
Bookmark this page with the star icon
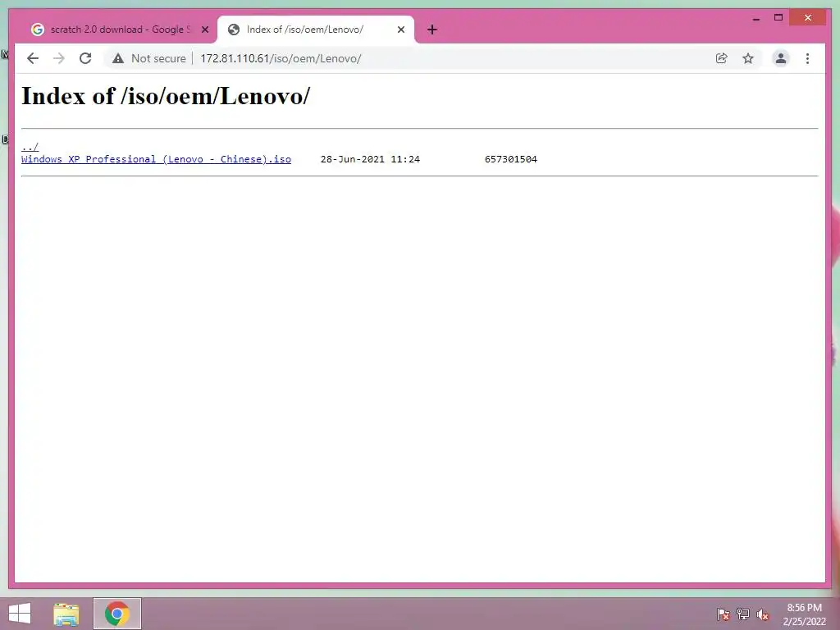click(748, 58)
